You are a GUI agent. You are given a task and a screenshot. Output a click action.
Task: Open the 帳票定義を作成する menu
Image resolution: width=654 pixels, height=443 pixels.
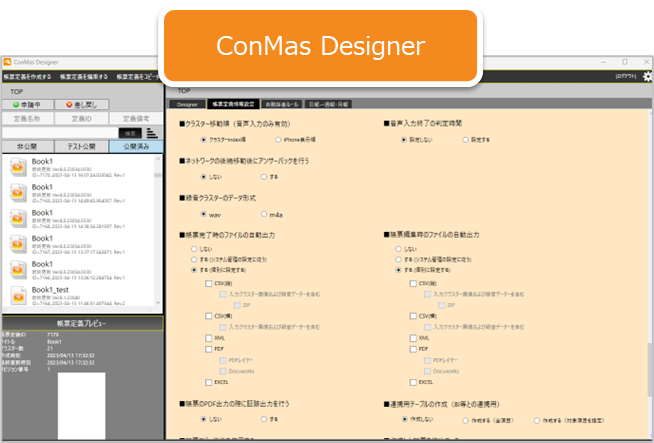(27, 76)
